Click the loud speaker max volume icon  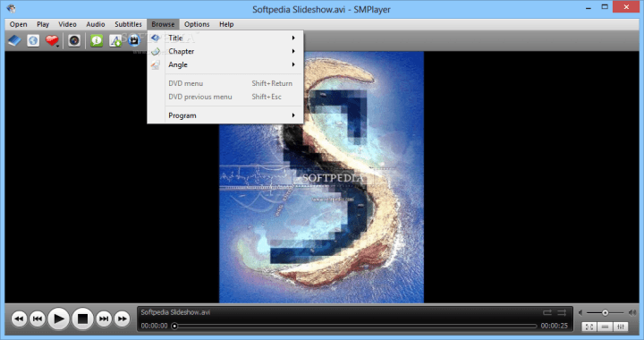[632, 313]
